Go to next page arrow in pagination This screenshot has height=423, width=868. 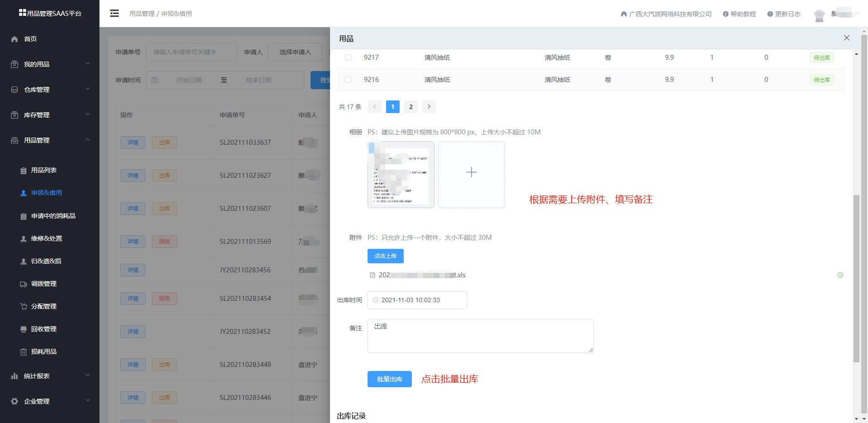tap(429, 107)
